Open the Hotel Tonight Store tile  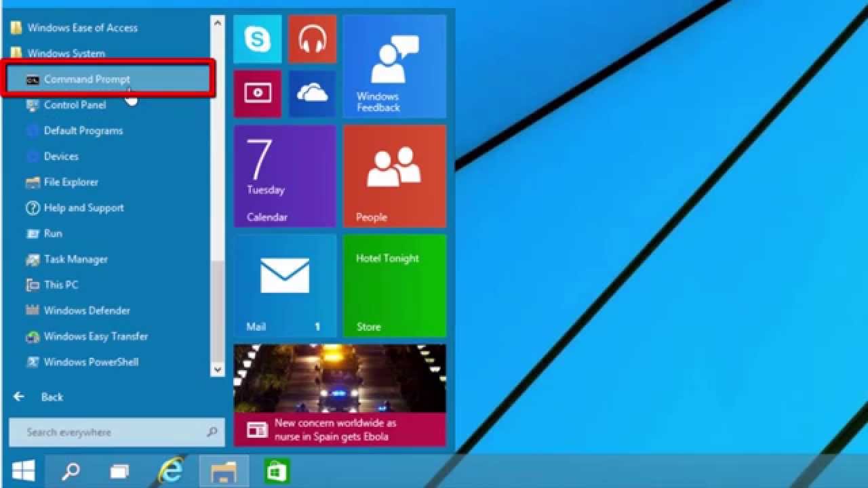pos(395,285)
